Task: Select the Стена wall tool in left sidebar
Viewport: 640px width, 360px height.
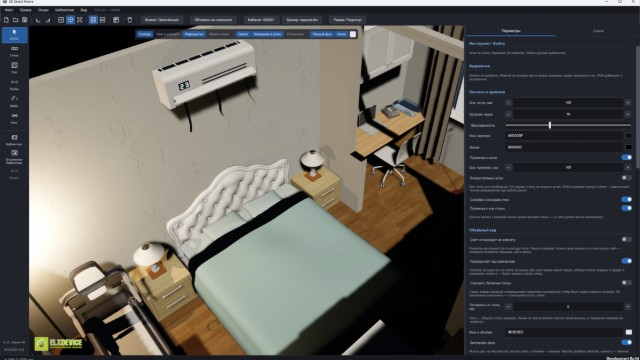Action: 14,51
